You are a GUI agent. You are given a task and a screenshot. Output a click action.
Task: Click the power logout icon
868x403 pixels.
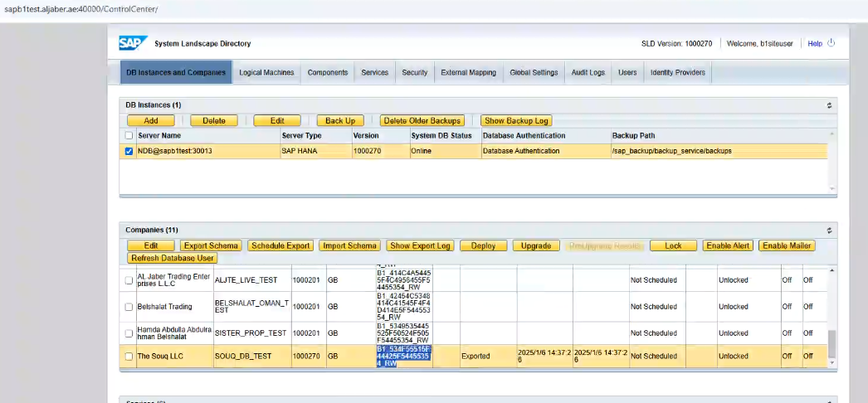831,43
